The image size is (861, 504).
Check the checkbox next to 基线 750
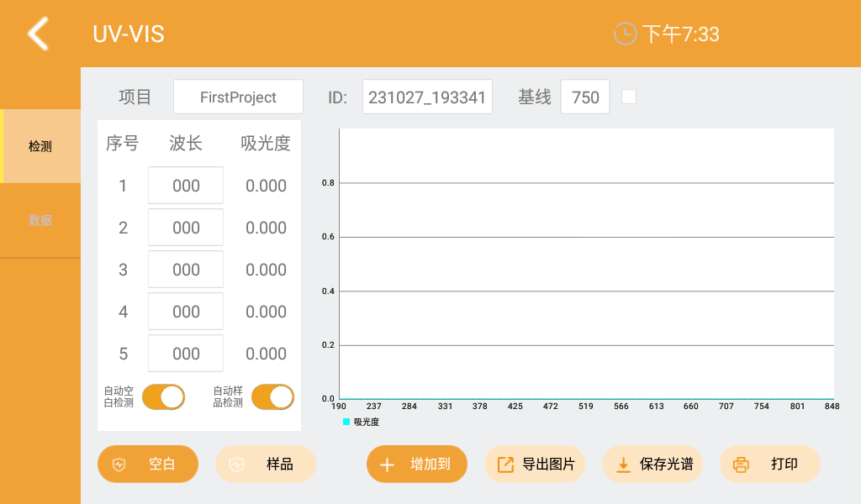tap(629, 96)
